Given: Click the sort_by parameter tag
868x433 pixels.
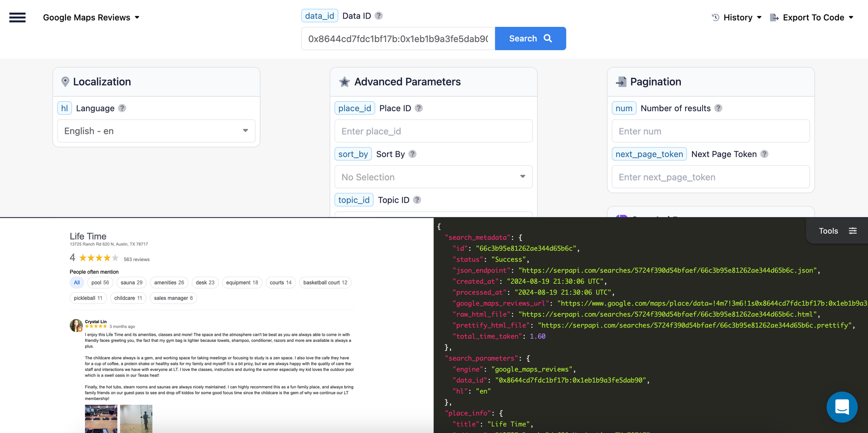Looking at the screenshot, I should click(353, 154).
